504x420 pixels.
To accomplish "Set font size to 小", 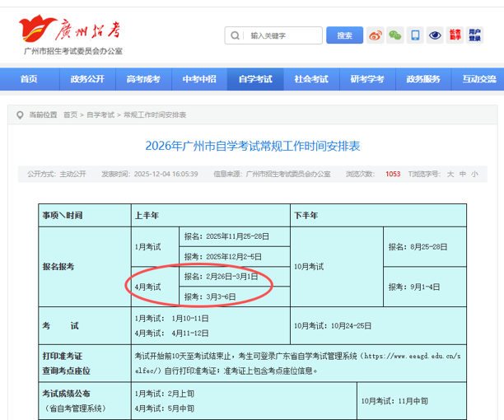I will click(x=474, y=174).
